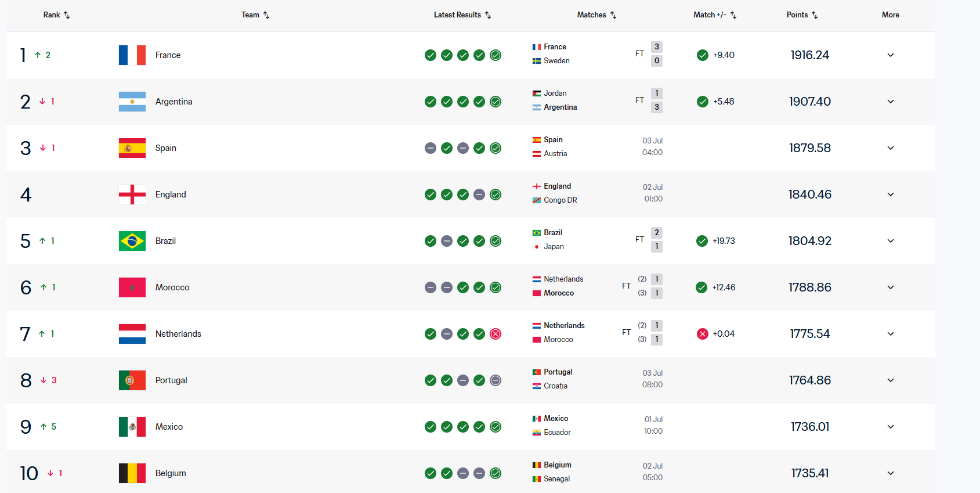Sort by Latest Results header
980x493 pixels.
[x=463, y=15]
